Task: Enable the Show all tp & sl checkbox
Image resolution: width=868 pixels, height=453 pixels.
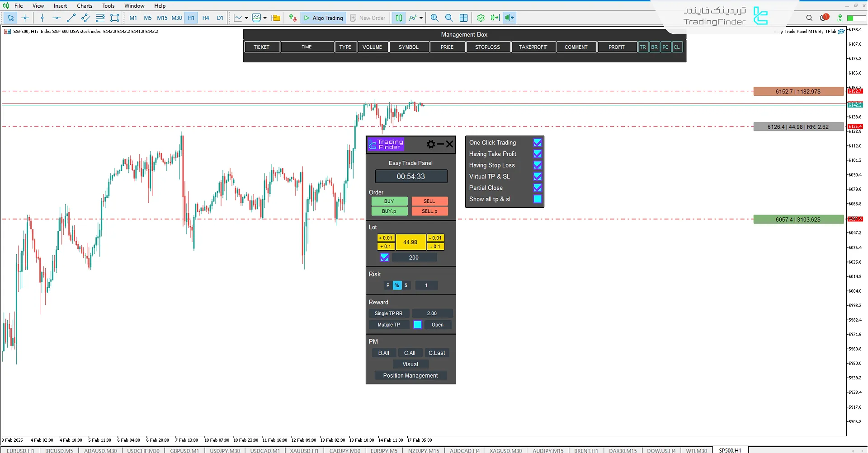Action: pos(537,199)
